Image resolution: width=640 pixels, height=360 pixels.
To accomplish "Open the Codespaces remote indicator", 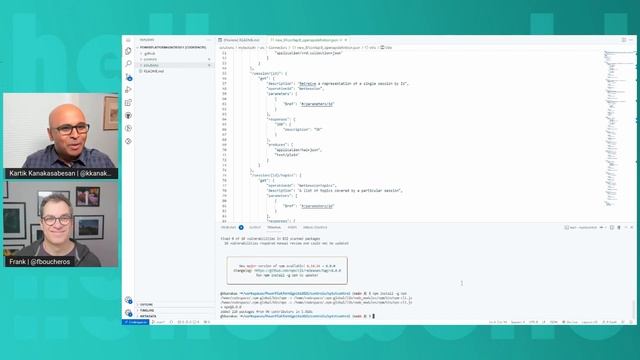I will [x=136, y=322].
